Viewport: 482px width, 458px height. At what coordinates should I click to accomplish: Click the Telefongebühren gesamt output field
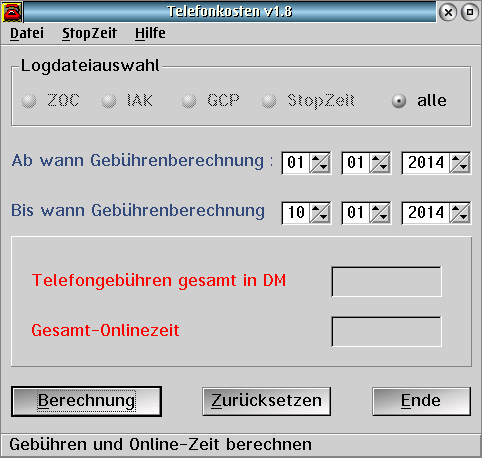(x=387, y=281)
